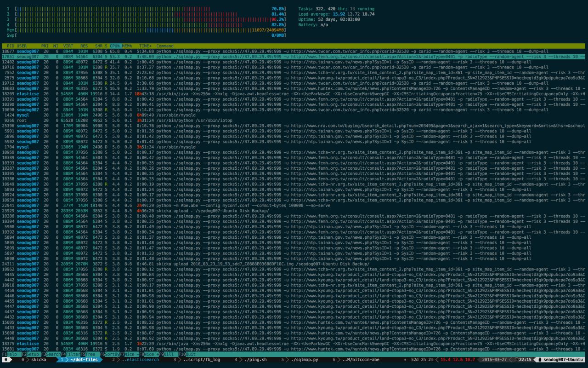Sort by the PID column header
This screenshot has height=368, width=588.
tap(10, 46)
